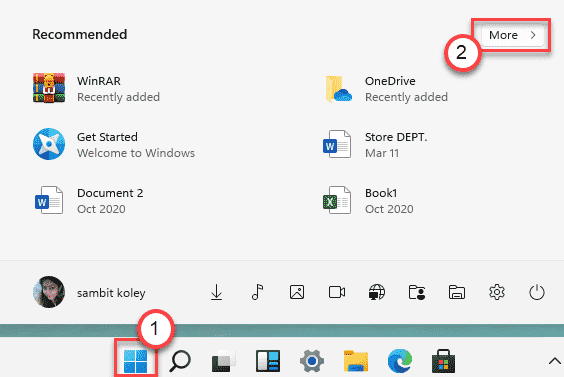Open the Windows Start button

pyautogui.click(x=135, y=361)
